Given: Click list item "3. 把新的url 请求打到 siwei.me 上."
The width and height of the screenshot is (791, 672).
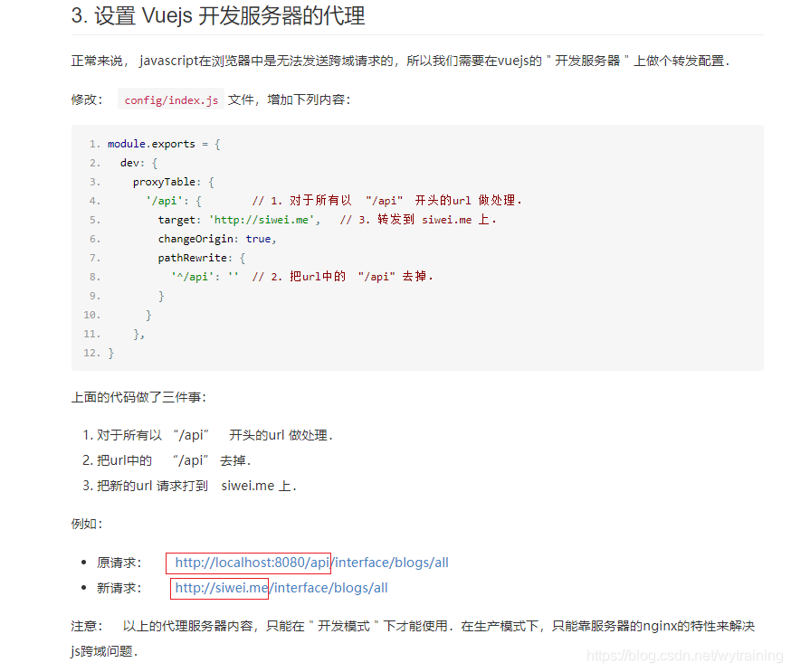Looking at the screenshot, I should 189,486.
